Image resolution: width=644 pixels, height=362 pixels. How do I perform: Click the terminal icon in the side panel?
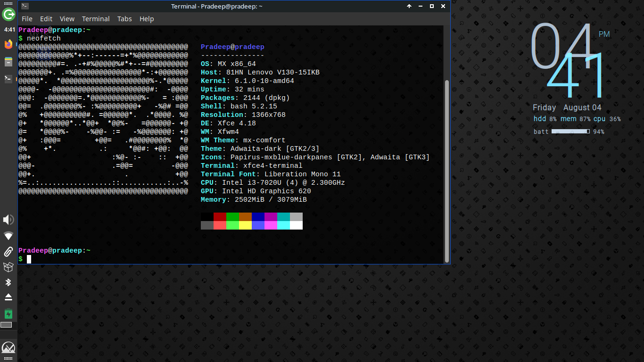click(x=8, y=79)
